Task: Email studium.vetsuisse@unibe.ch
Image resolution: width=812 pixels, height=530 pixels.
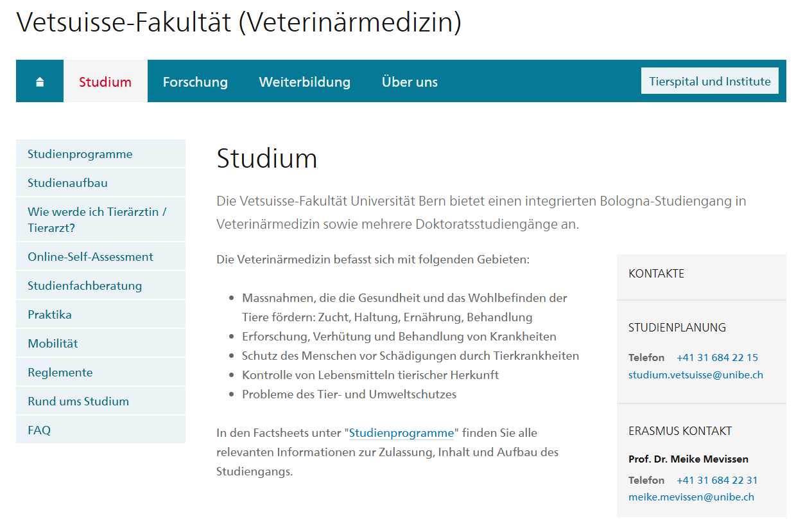Action: pos(696,375)
